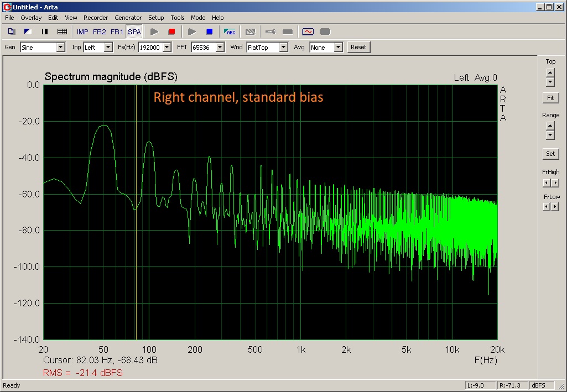Click the hatched overlay toolbar icon
Image resolution: width=567 pixels, height=392 pixels.
point(250,32)
